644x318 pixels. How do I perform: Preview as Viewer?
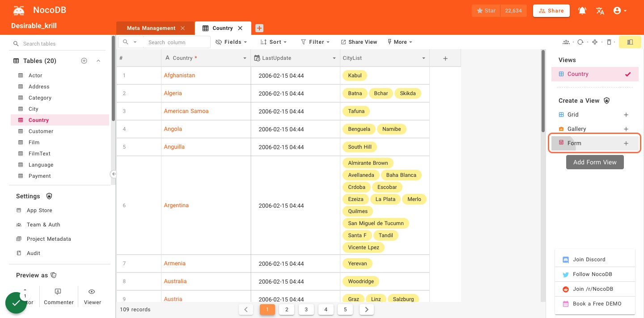(x=92, y=297)
